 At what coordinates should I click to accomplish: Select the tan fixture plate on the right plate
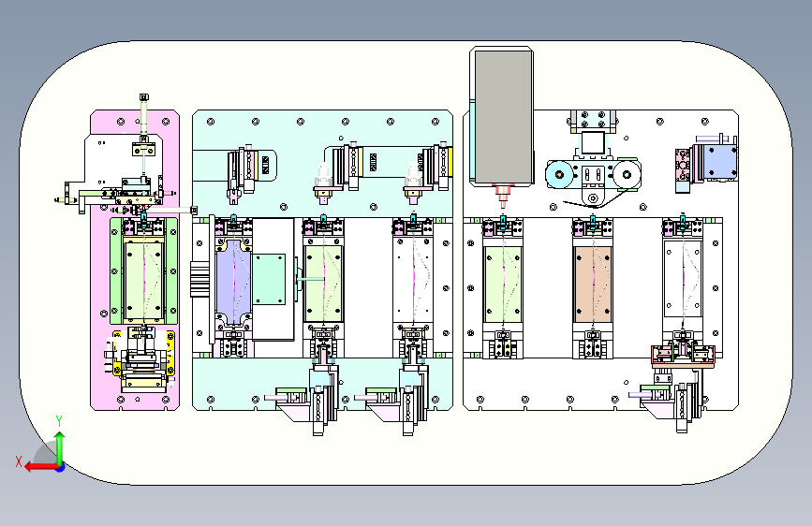pos(593,284)
